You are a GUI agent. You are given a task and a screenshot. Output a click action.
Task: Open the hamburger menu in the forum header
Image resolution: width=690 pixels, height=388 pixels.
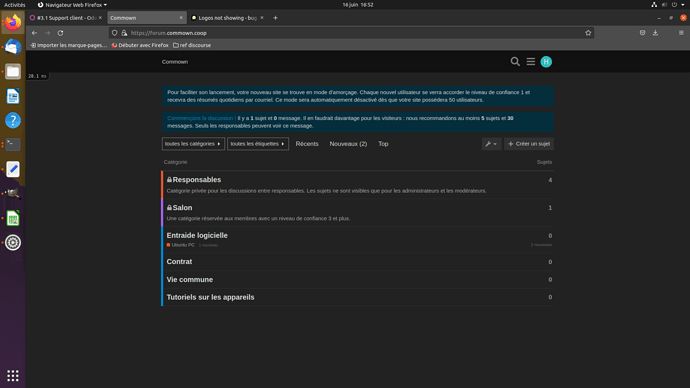[531, 62]
